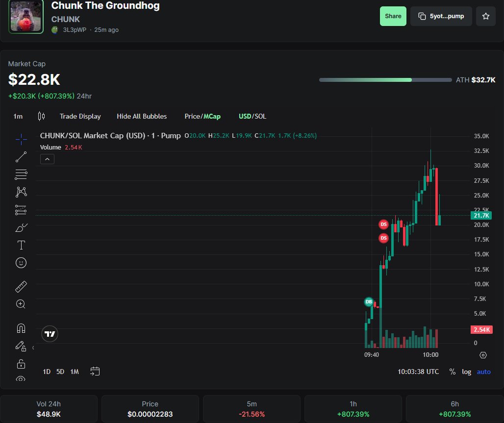Select SOL currency display
Image resolution: width=504 pixels, height=423 pixels.
pos(261,116)
